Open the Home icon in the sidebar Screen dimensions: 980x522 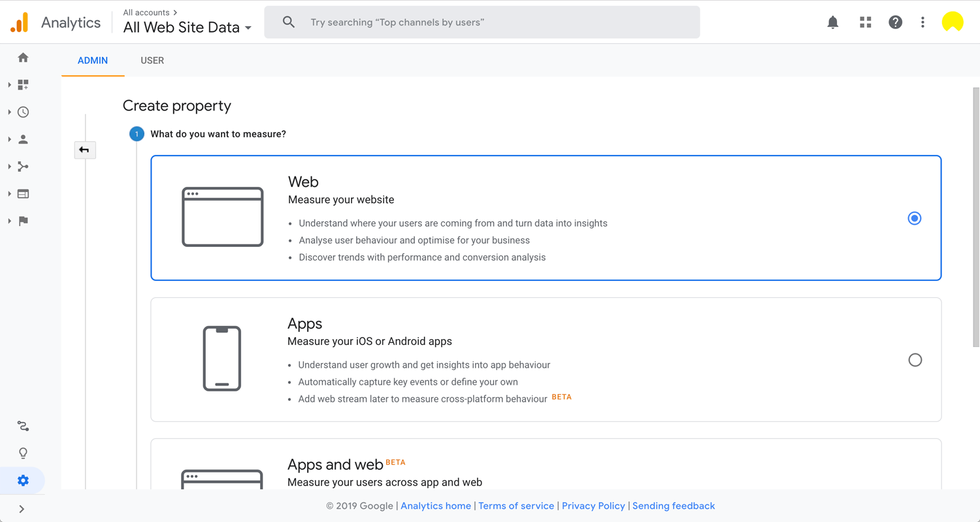(x=24, y=57)
